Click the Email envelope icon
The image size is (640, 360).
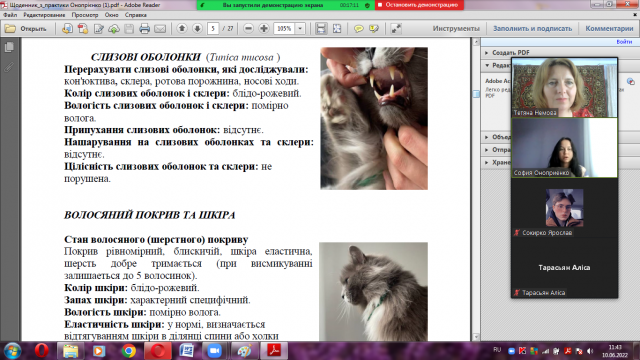coord(160,29)
